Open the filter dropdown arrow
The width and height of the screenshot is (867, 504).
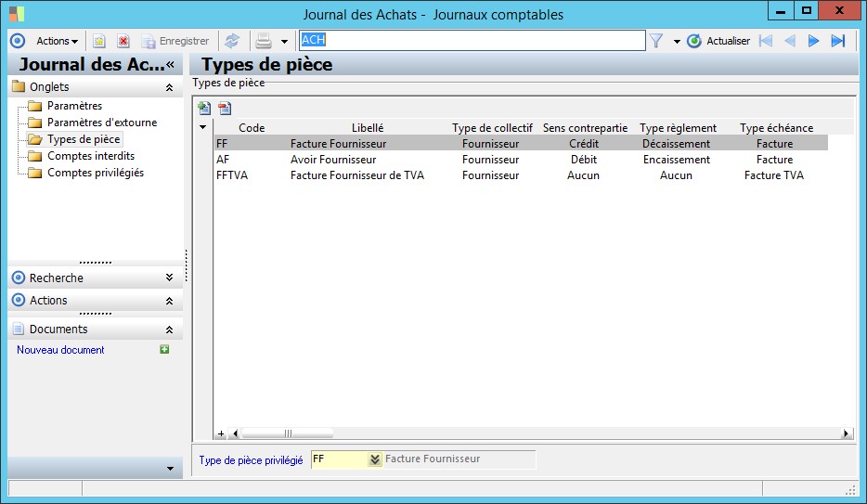coord(677,42)
